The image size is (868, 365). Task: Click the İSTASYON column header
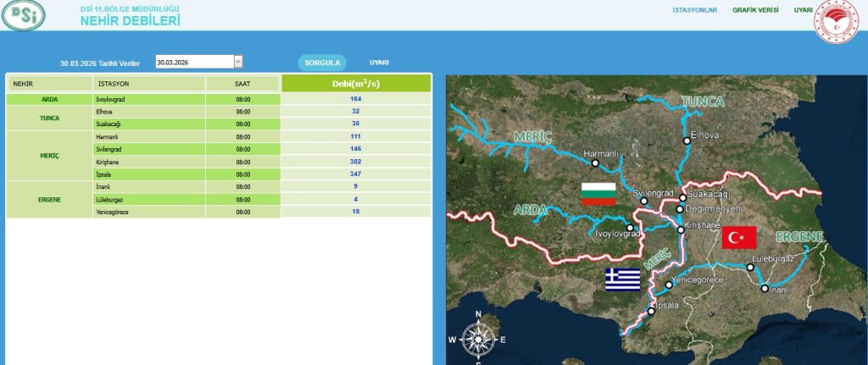[x=149, y=84]
